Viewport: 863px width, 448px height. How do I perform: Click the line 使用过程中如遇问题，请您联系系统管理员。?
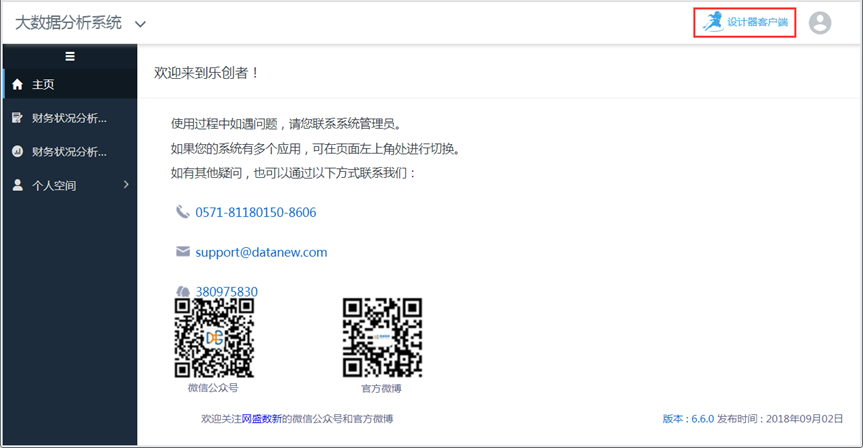(x=286, y=124)
